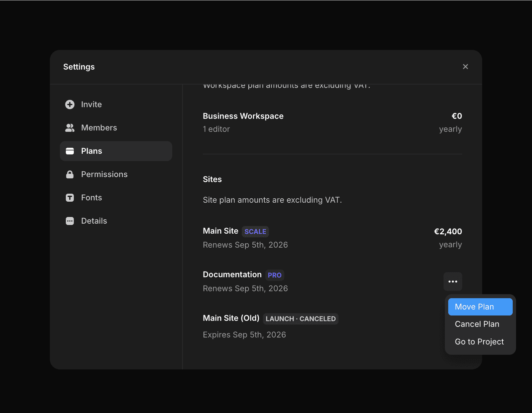
Task: Click the Members people icon
Action: (69, 127)
